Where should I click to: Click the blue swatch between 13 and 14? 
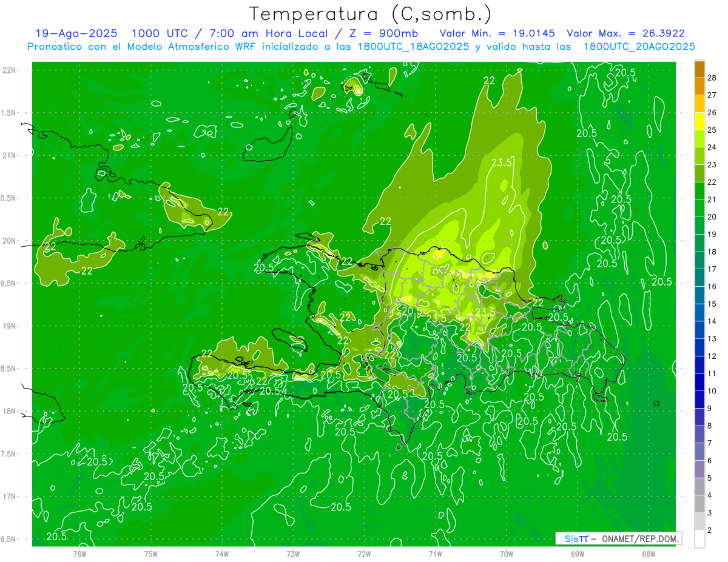699,330
